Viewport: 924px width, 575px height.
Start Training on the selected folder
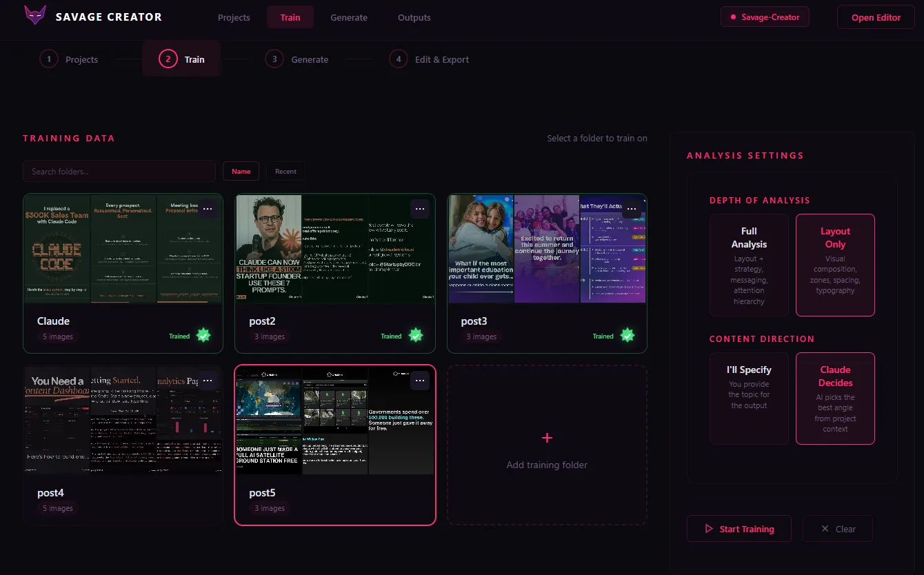739,529
